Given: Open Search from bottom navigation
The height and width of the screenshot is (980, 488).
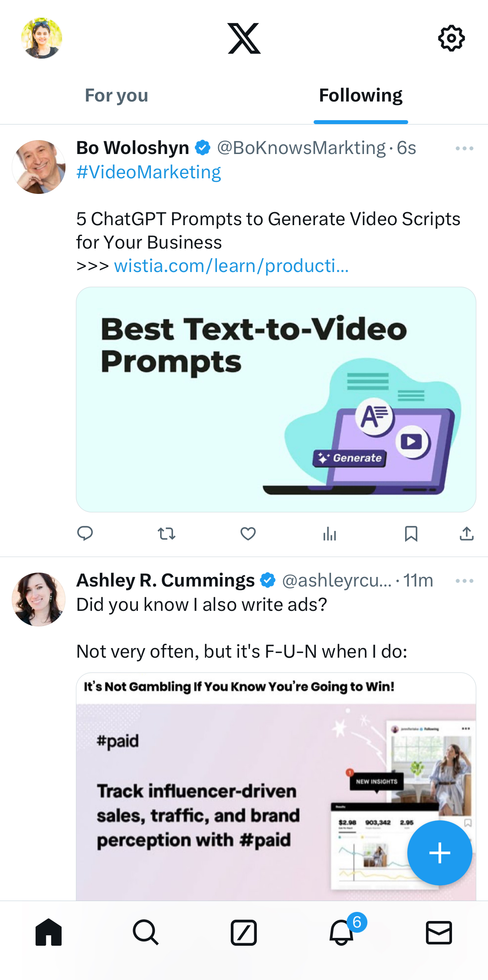Looking at the screenshot, I should [146, 932].
